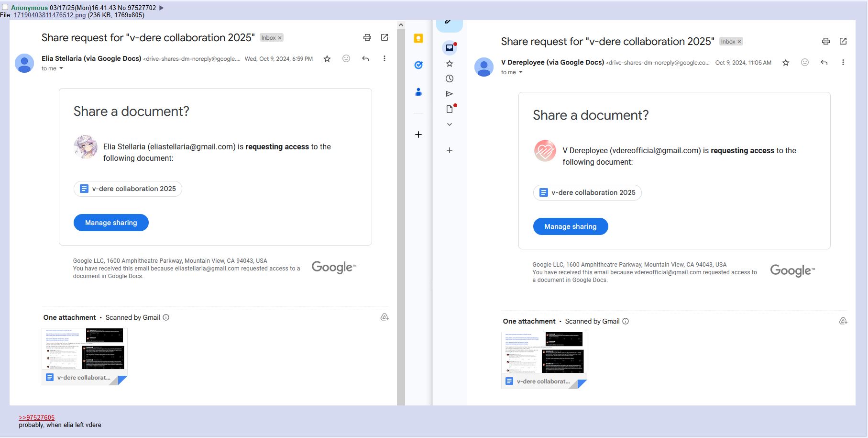This screenshot has height=438, width=868.
Task: Open V Dereployee email in new window
Action: [x=843, y=41]
